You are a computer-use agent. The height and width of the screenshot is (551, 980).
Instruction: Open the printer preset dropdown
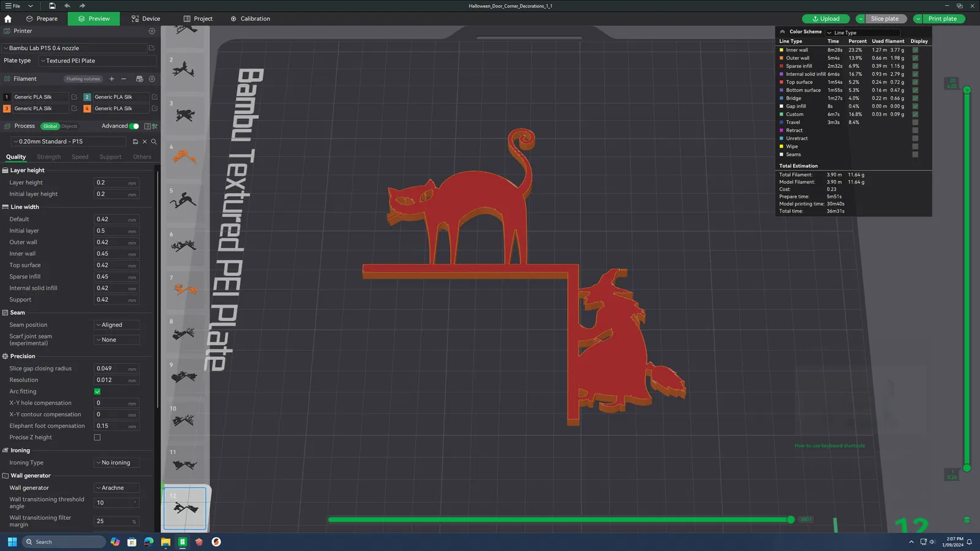pyautogui.click(x=74, y=48)
